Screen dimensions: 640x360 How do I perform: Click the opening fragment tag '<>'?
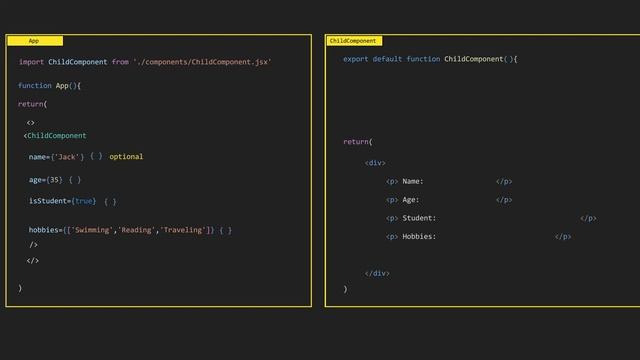tap(31, 122)
